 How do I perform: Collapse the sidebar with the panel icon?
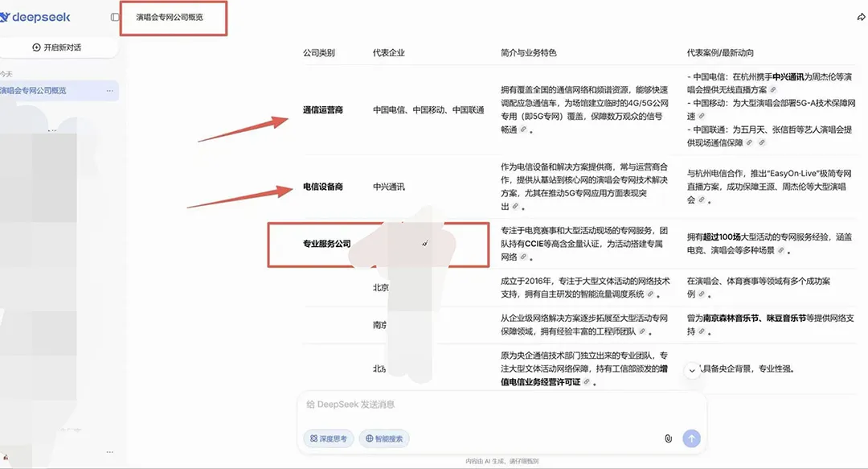tap(115, 17)
